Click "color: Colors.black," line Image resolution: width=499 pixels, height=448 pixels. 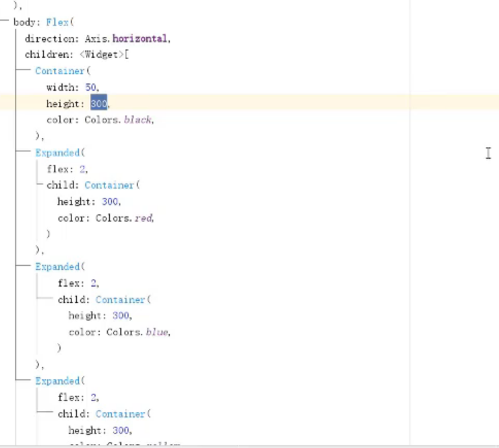coord(100,120)
